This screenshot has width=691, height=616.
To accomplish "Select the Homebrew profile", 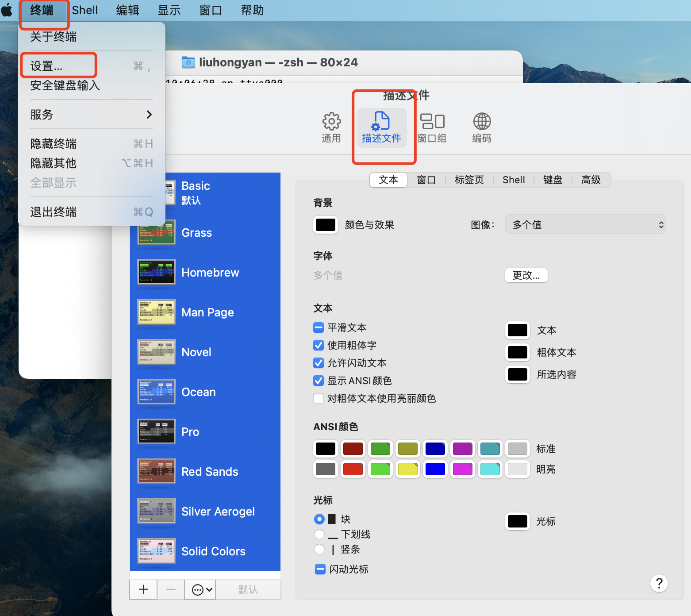I will pyautogui.click(x=205, y=272).
